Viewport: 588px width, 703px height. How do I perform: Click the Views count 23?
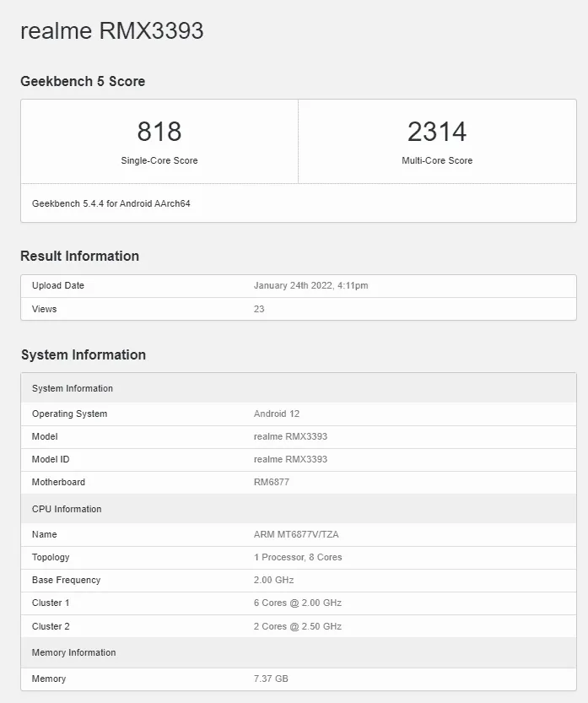pos(259,309)
